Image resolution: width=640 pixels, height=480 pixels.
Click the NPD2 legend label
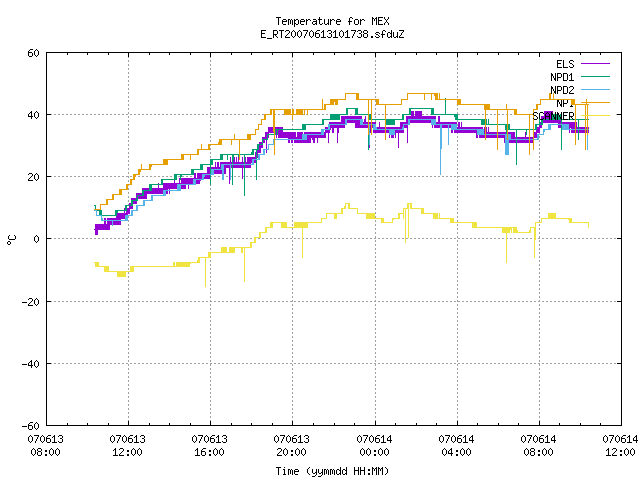tap(562, 90)
